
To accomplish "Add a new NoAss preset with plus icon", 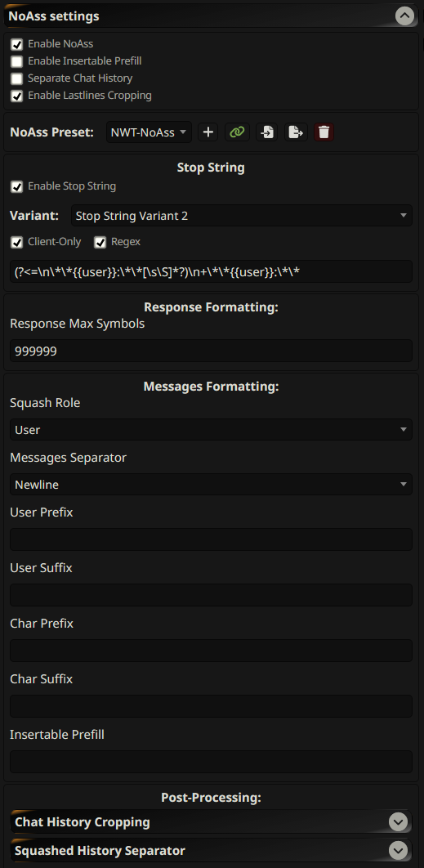I will tap(208, 132).
